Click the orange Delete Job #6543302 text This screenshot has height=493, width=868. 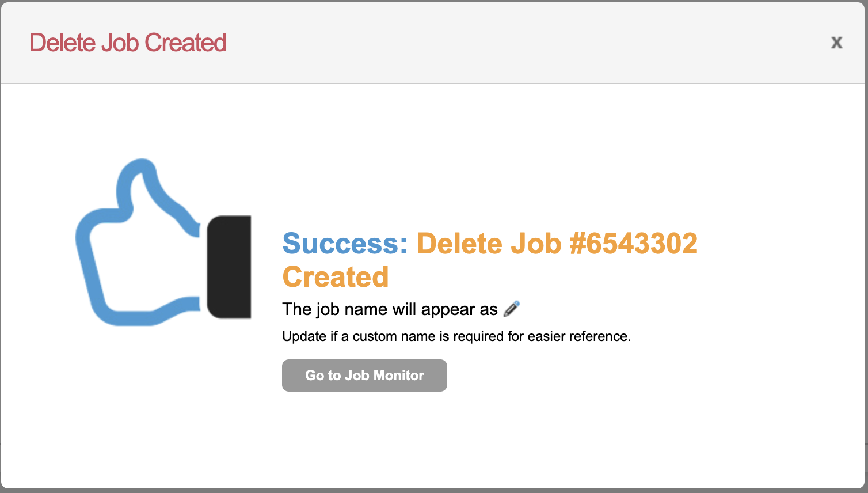557,244
